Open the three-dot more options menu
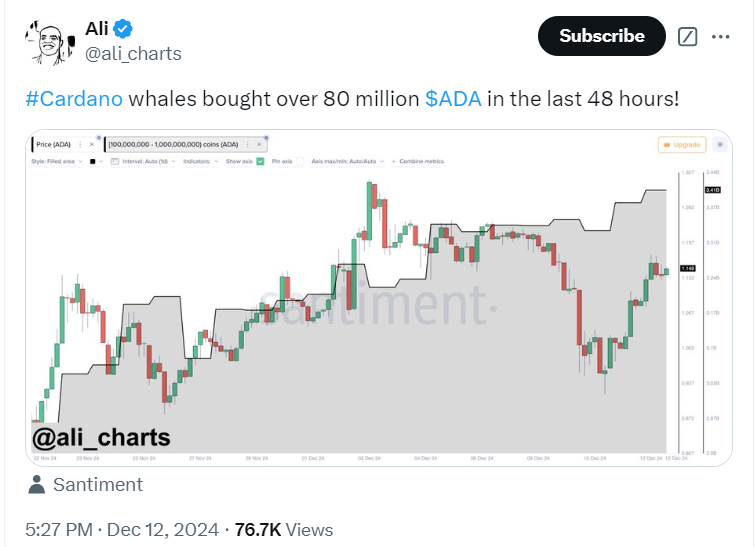The height and width of the screenshot is (547, 755). 720,37
